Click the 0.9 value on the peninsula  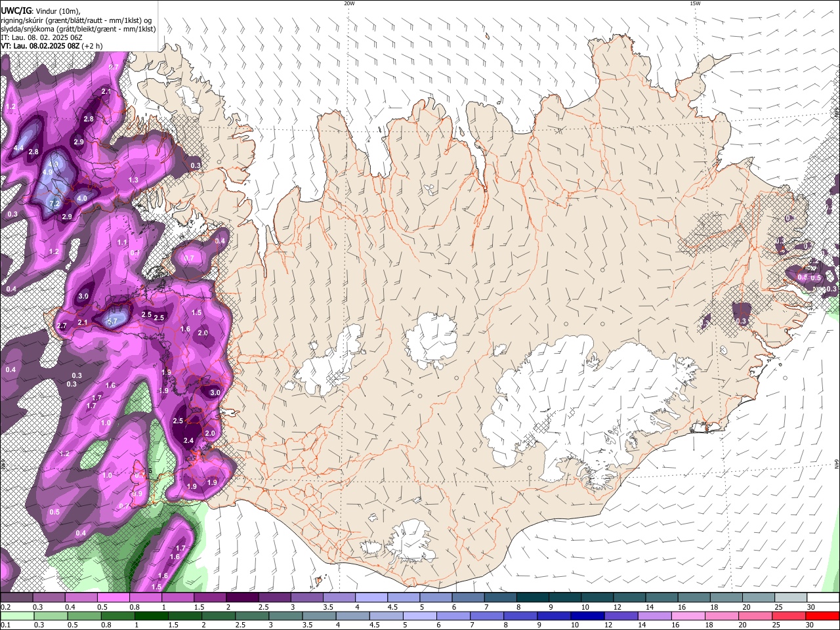coord(137,493)
